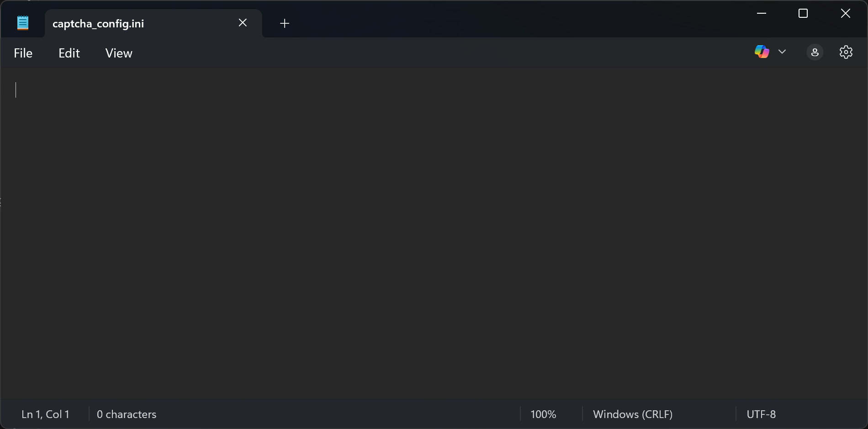The width and height of the screenshot is (868, 429).
Task: Open the account profile icon
Action: (815, 52)
